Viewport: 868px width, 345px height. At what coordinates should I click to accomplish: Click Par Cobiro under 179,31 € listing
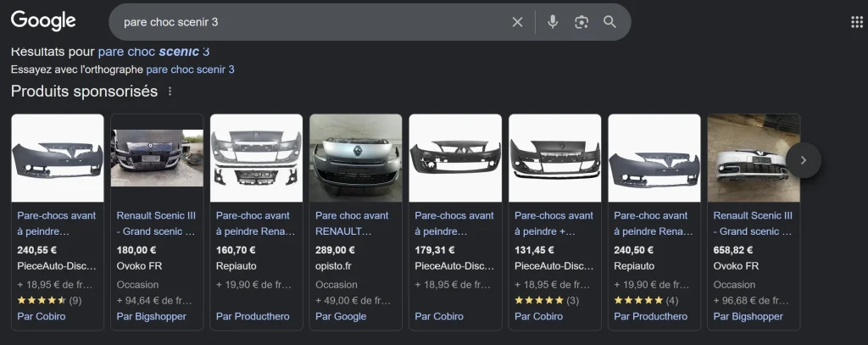pyautogui.click(x=439, y=317)
